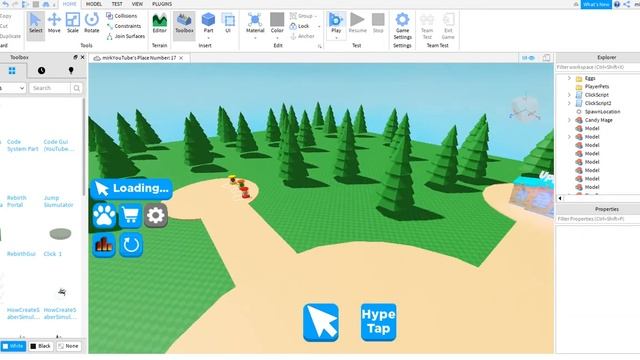The height and width of the screenshot is (360, 640).
Task: Open Toolbox recent clock tab
Action: 41,71
